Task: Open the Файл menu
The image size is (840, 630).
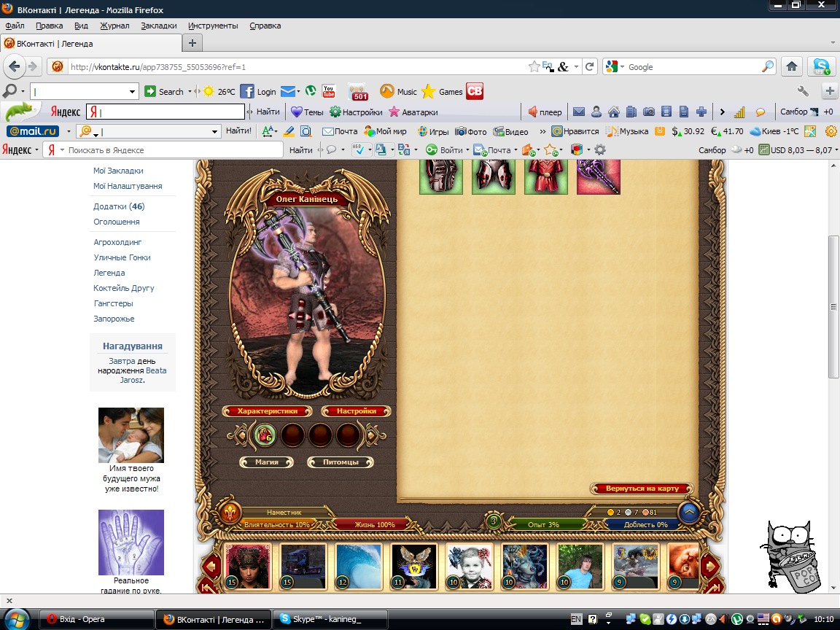Action: tap(15, 26)
